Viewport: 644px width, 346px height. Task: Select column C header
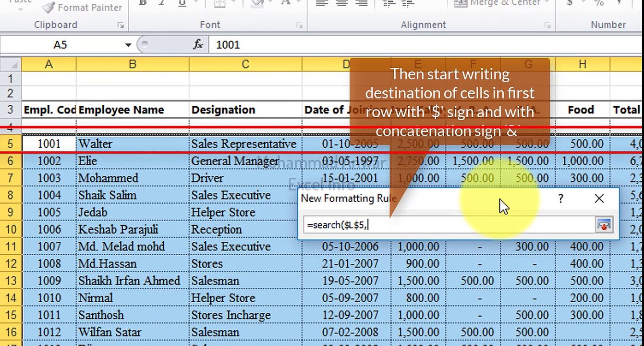(245, 64)
